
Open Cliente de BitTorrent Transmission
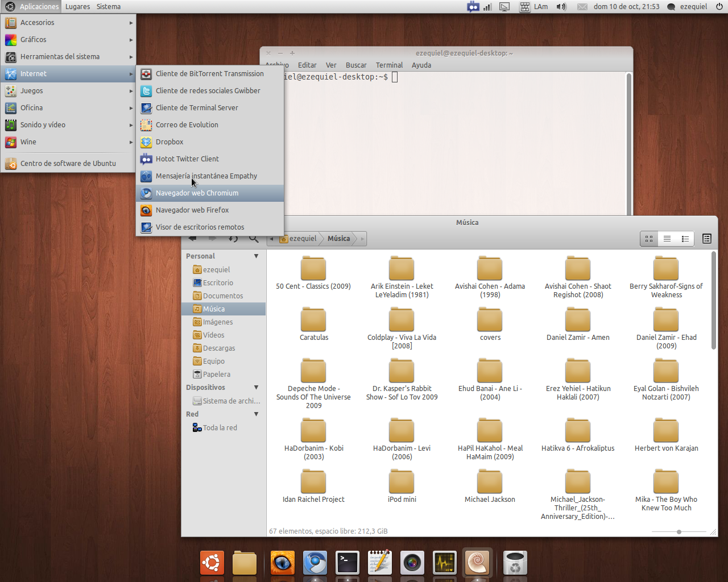point(209,74)
